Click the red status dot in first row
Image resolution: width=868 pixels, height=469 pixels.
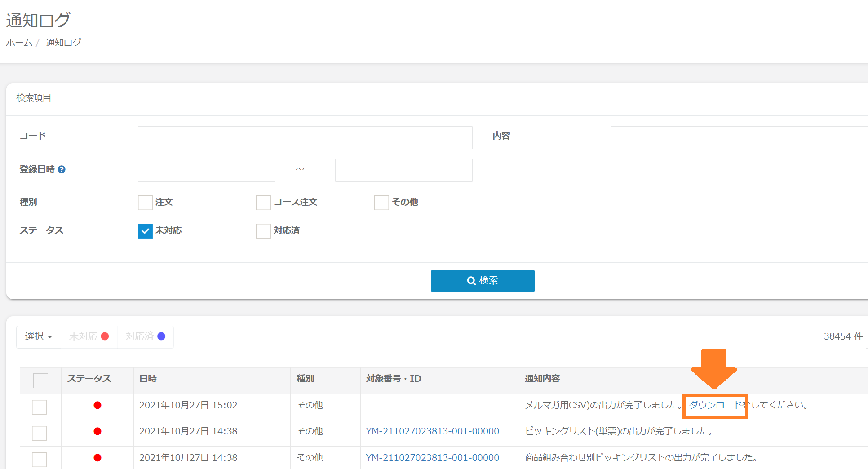(x=97, y=405)
